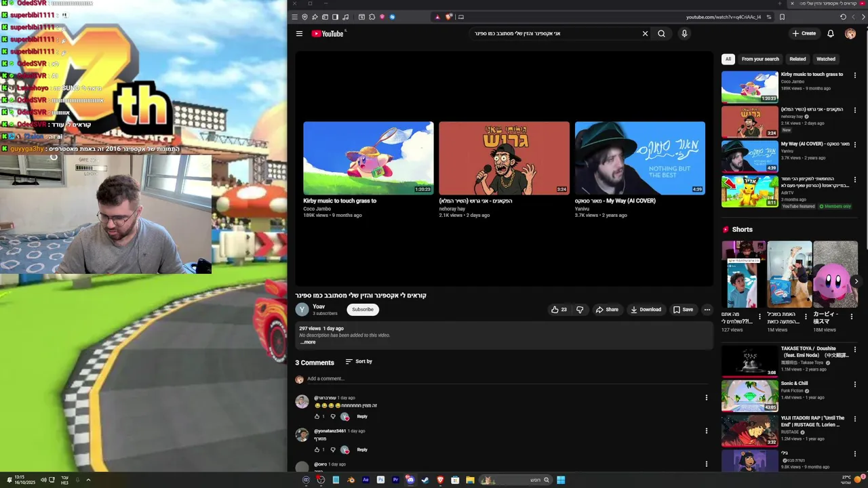Clear the YouTube search box text
This screenshot has height=488, width=868.
(645, 33)
